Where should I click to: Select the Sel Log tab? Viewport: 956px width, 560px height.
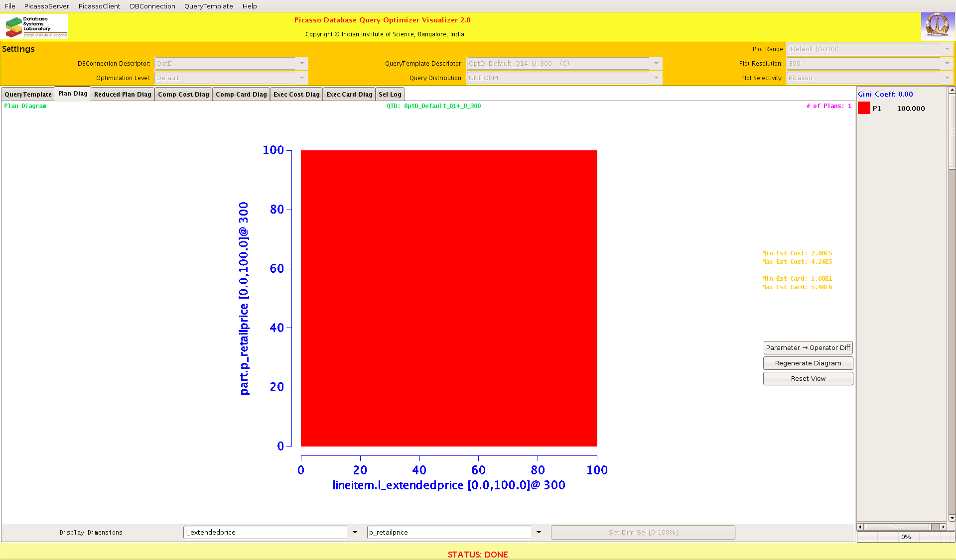coord(390,94)
